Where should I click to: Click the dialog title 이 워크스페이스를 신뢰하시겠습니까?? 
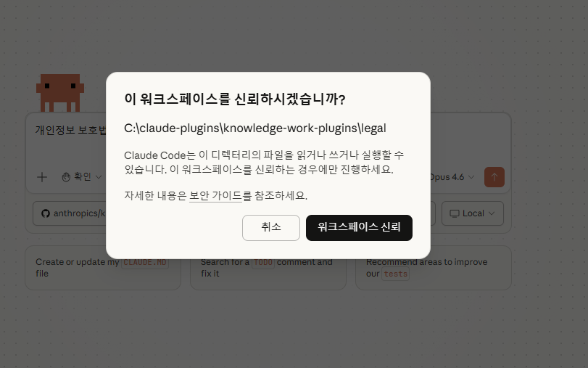click(x=235, y=99)
